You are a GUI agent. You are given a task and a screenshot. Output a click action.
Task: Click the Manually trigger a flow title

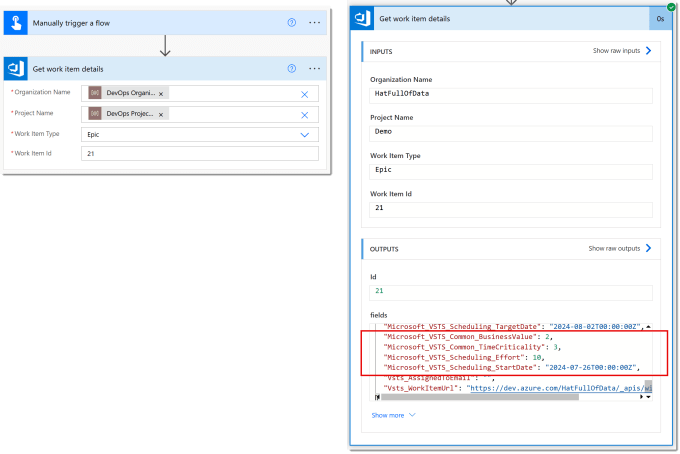pos(71,23)
